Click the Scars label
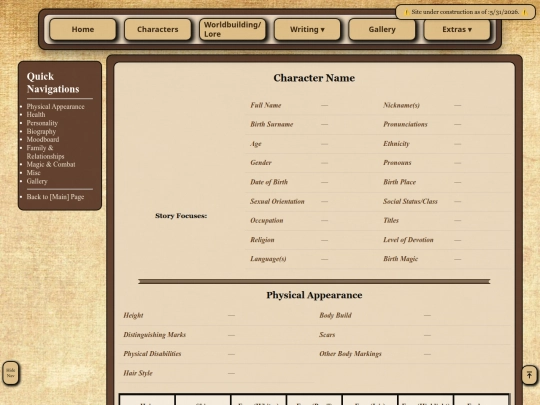Viewport: 540px width, 405px height. pos(327,334)
